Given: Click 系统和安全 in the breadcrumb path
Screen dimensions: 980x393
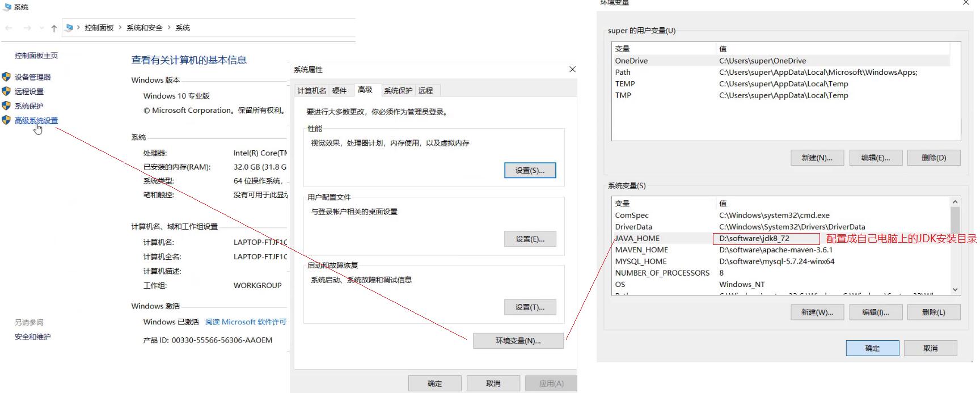Looking at the screenshot, I should 145,28.
